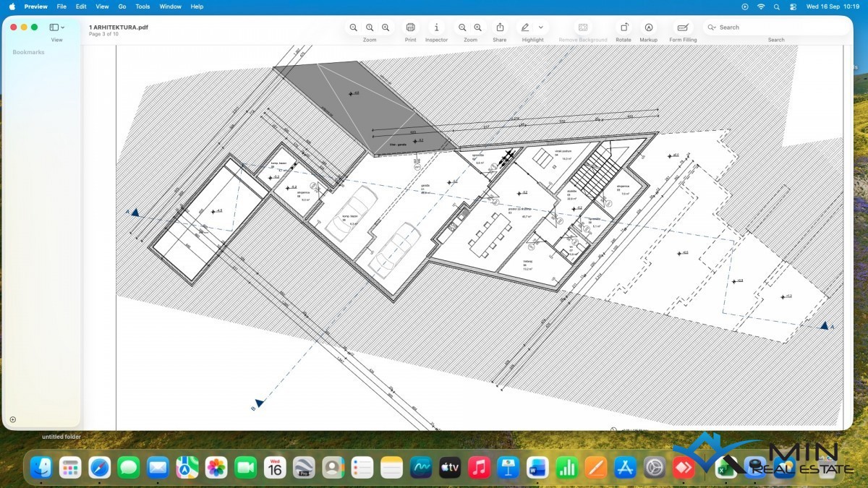Image resolution: width=868 pixels, height=488 pixels.
Task: Zoom in with the magnifier beside Print
Action: [x=386, y=27]
